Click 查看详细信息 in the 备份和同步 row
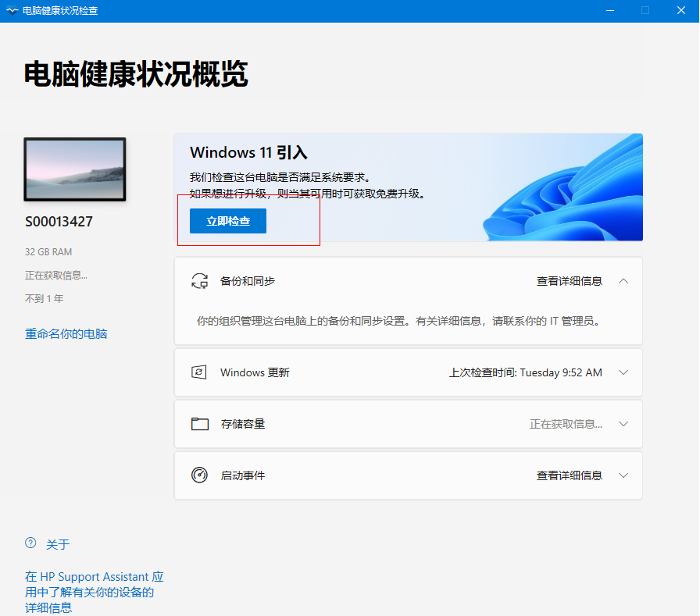The width and height of the screenshot is (700, 616). [570, 281]
